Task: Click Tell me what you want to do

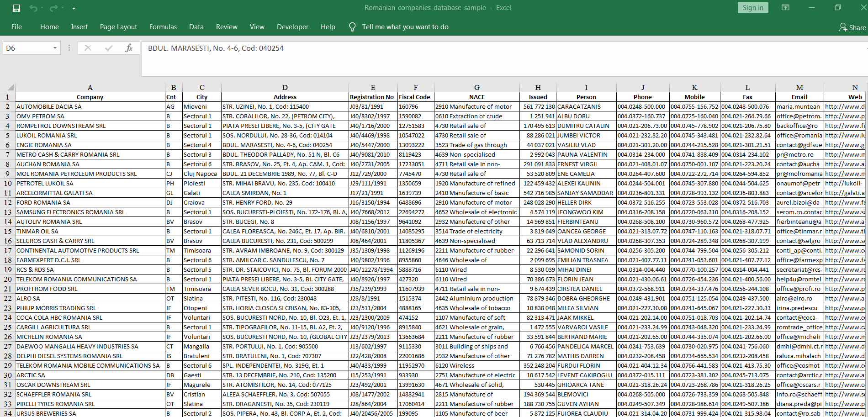Action: point(405,27)
